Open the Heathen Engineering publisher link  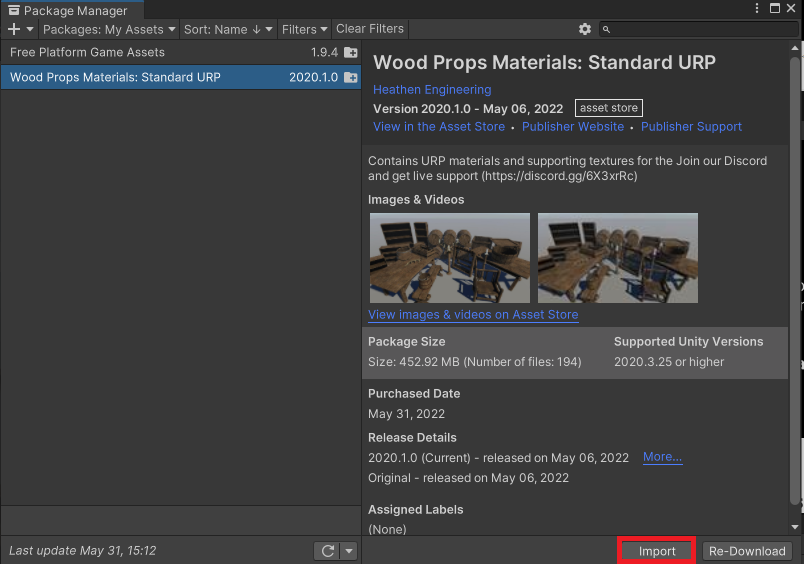432,90
